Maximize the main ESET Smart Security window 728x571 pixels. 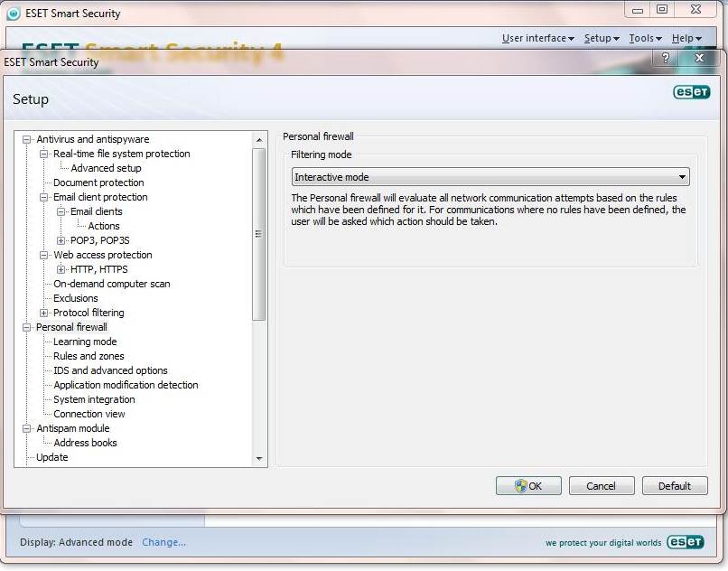661,10
